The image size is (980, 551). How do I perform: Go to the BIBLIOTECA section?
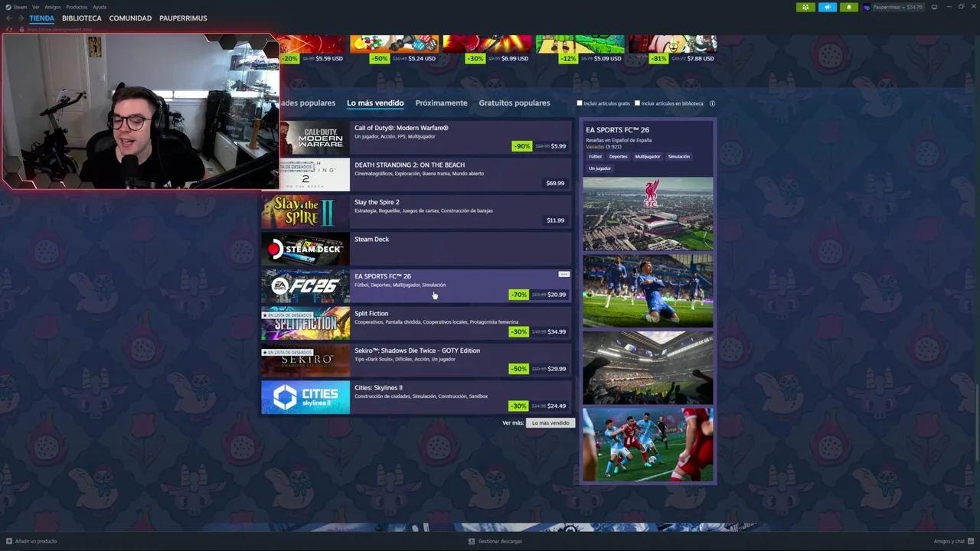(x=82, y=18)
